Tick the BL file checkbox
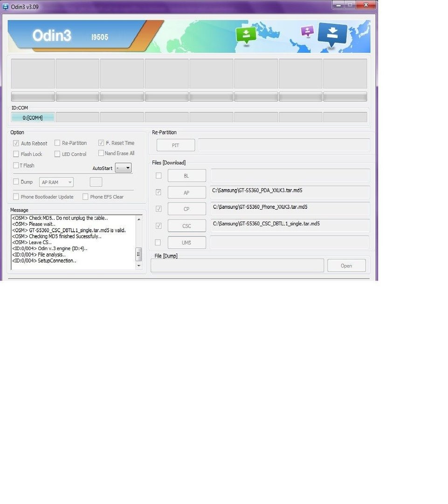The height and width of the screenshot is (504, 448). coord(159,175)
